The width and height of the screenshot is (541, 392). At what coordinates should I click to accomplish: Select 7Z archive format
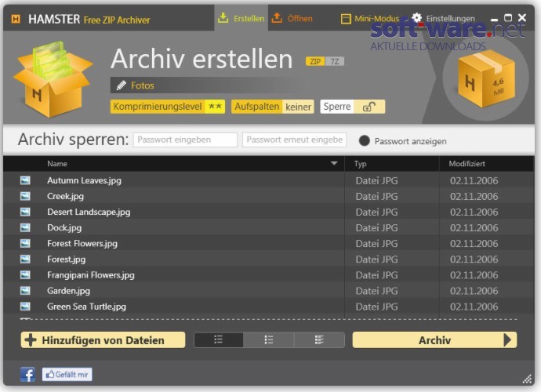coord(335,61)
